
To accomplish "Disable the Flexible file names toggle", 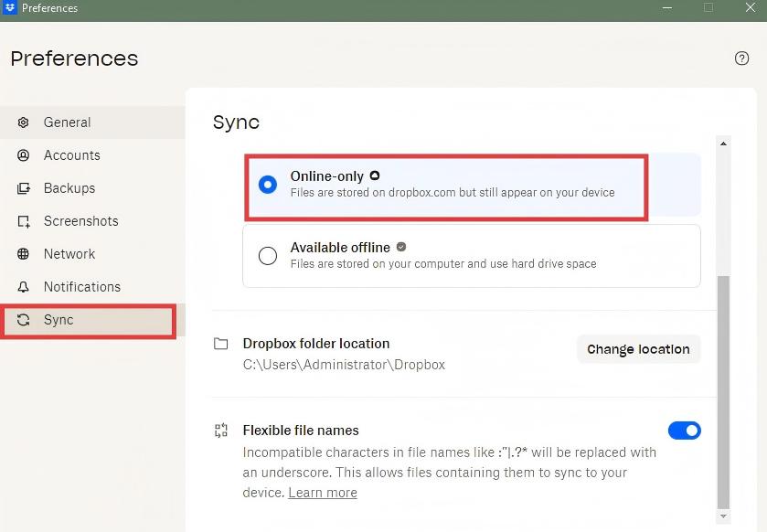I will click(684, 430).
